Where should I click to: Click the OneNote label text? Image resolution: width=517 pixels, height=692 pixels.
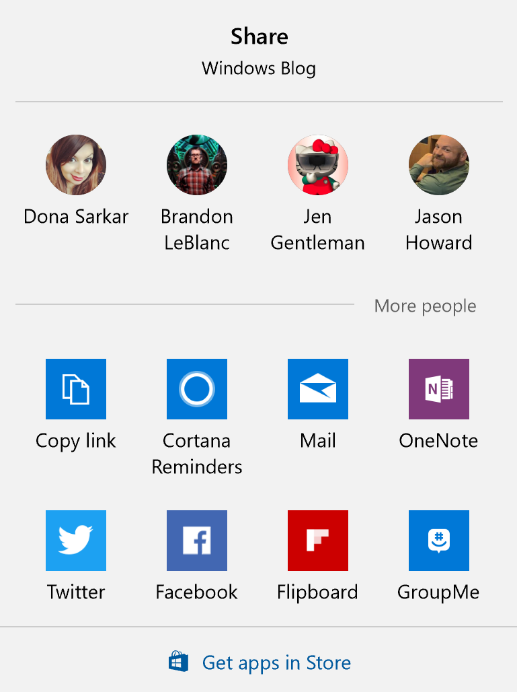pos(438,440)
